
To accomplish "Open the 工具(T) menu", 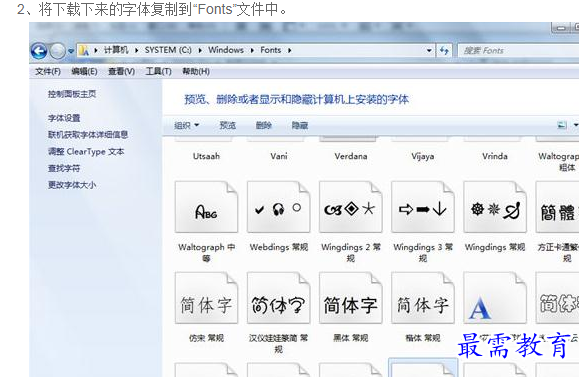I will pos(158,71).
